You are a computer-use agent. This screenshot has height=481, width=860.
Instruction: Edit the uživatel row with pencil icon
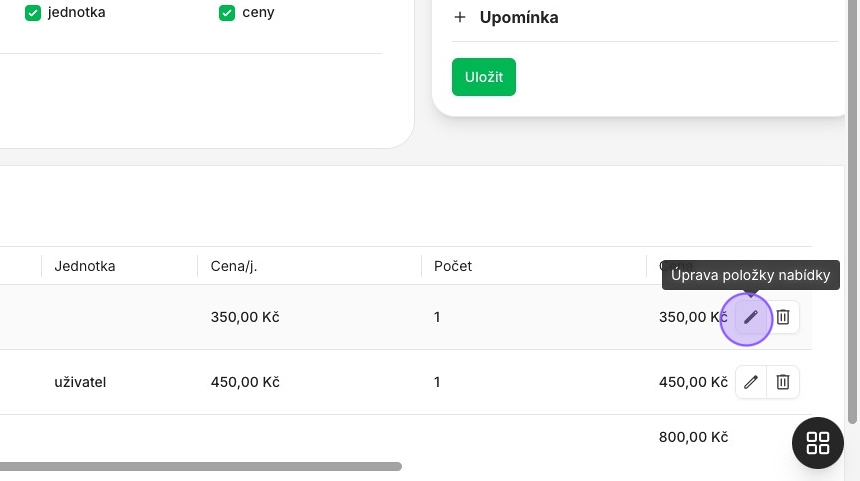(750, 382)
